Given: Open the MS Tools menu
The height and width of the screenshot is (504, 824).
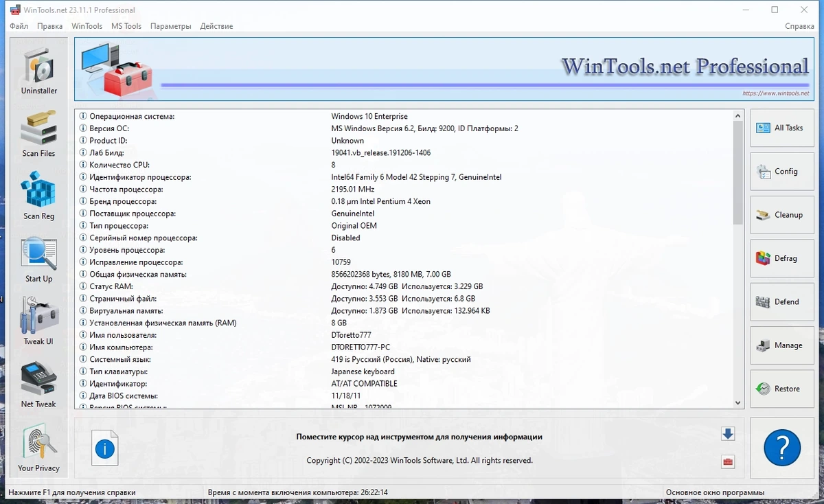Looking at the screenshot, I should pos(126,26).
